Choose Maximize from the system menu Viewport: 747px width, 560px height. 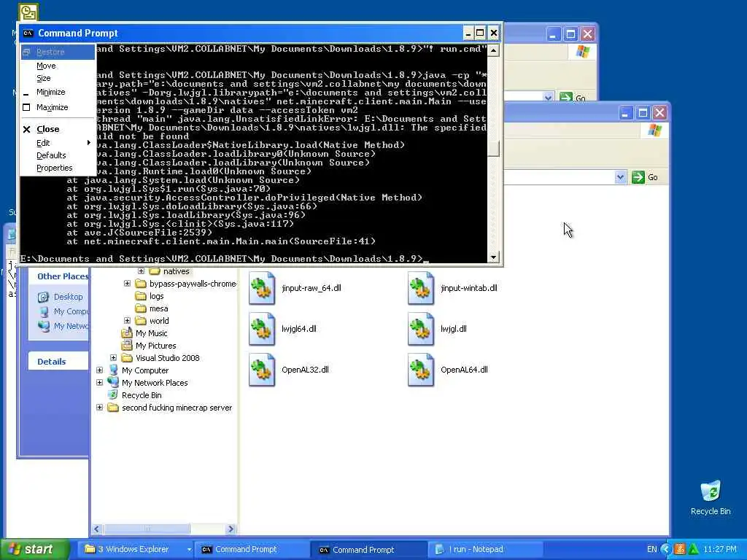tap(58, 108)
